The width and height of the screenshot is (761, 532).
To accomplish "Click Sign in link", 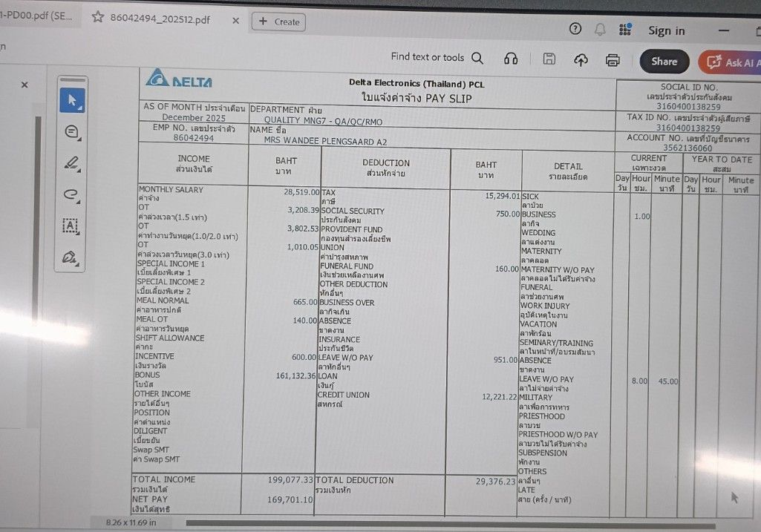I will [x=666, y=30].
